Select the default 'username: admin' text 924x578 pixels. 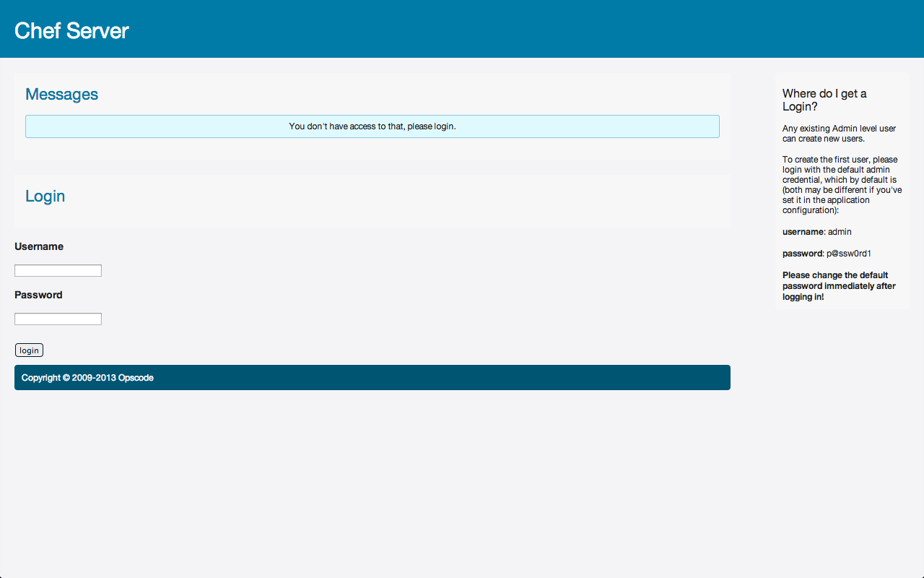tap(817, 232)
